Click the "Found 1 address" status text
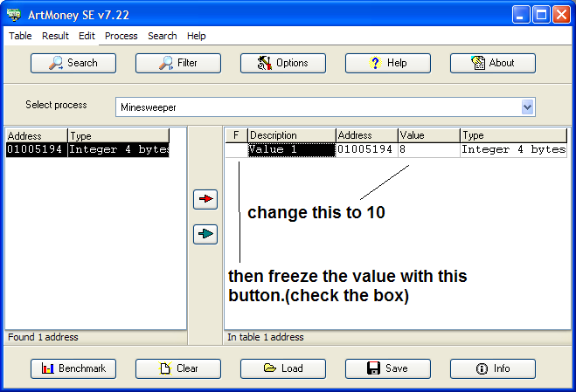The width and height of the screenshot is (576, 392). (x=43, y=337)
